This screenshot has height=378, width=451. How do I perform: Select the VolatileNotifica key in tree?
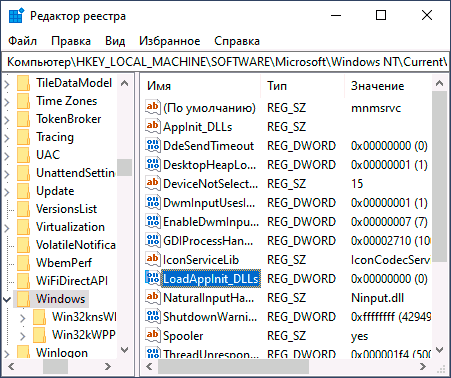click(x=76, y=245)
